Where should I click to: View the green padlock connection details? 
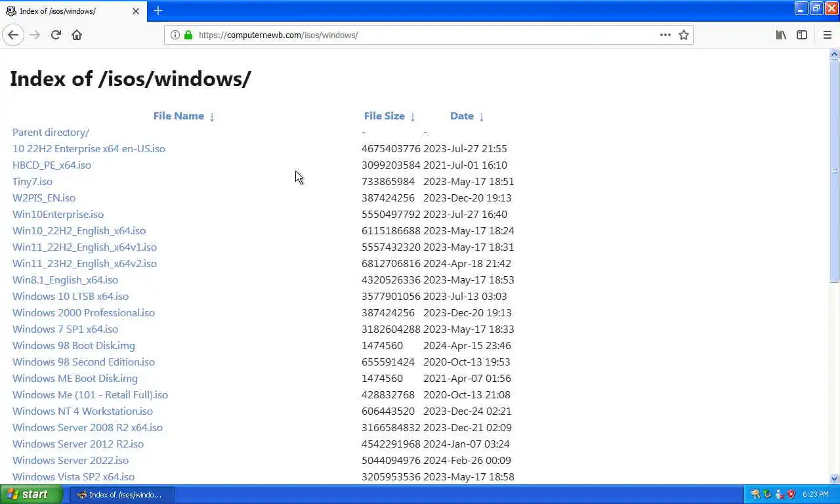coord(188,35)
